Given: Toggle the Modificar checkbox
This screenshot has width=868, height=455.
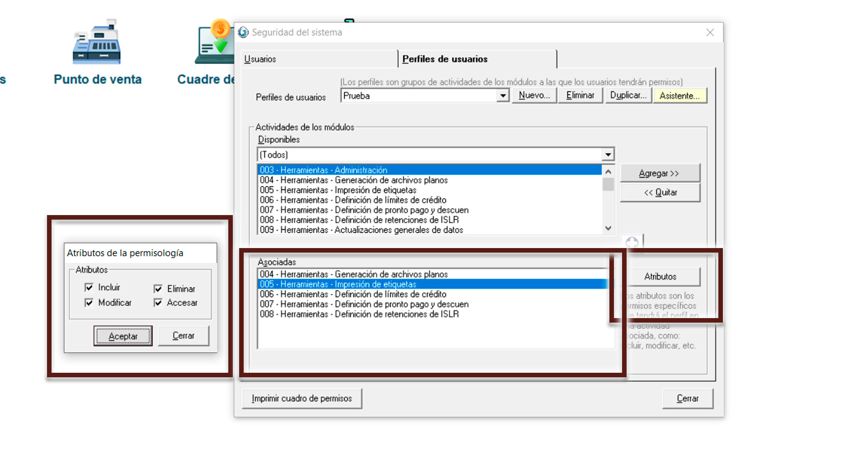Looking at the screenshot, I should point(89,303).
